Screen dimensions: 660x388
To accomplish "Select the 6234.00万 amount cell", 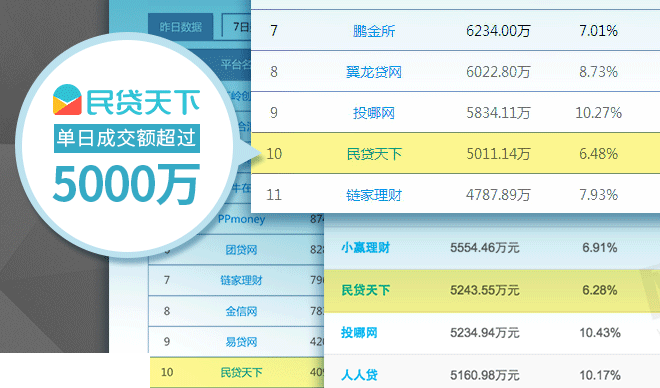I will pos(498,31).
